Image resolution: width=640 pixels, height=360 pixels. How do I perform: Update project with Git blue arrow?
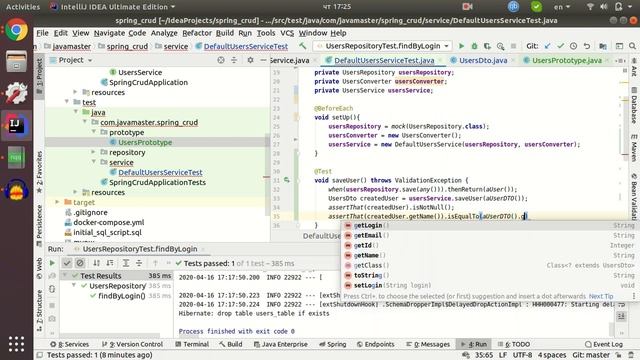tap(547, 46)
